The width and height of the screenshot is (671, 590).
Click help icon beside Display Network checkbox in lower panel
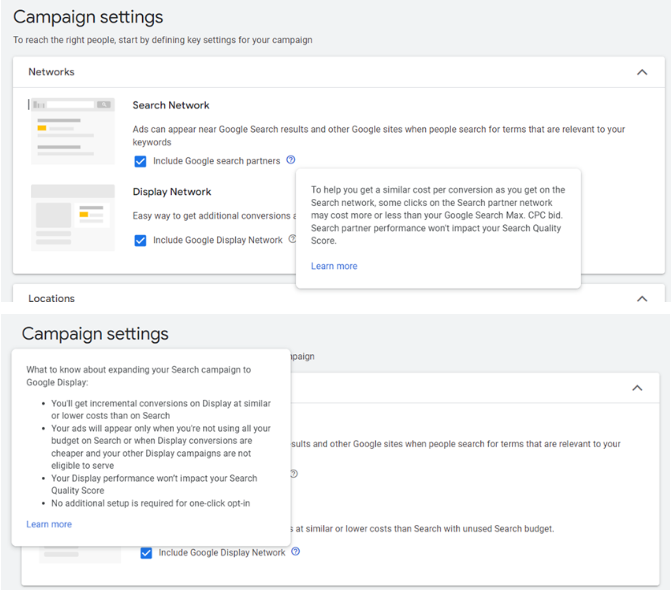tap(296, 552)
